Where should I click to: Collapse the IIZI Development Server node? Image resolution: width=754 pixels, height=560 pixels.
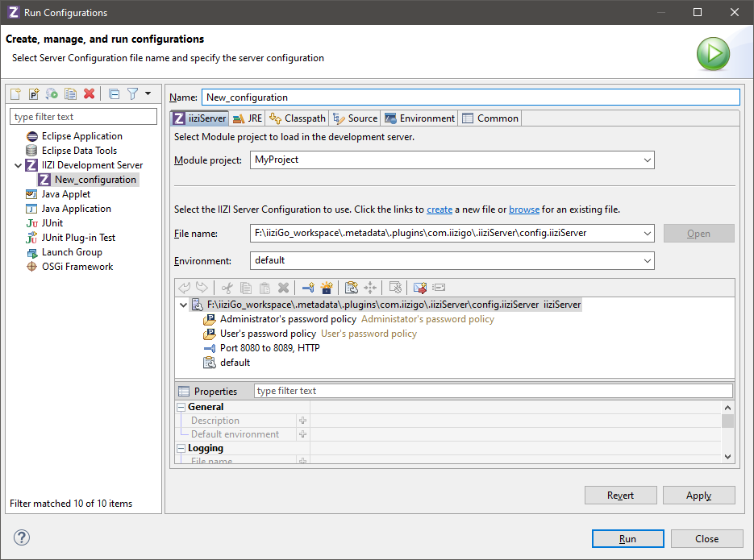coord(18,165)
